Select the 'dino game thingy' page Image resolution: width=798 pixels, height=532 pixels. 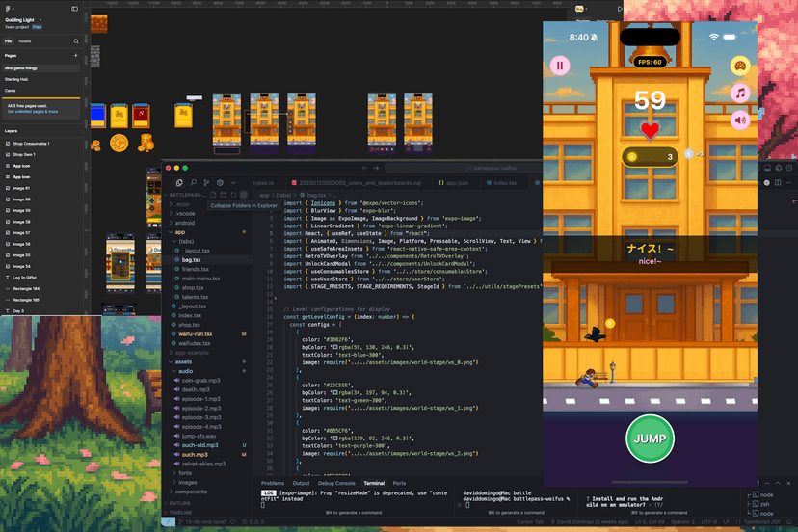point(40,67)
